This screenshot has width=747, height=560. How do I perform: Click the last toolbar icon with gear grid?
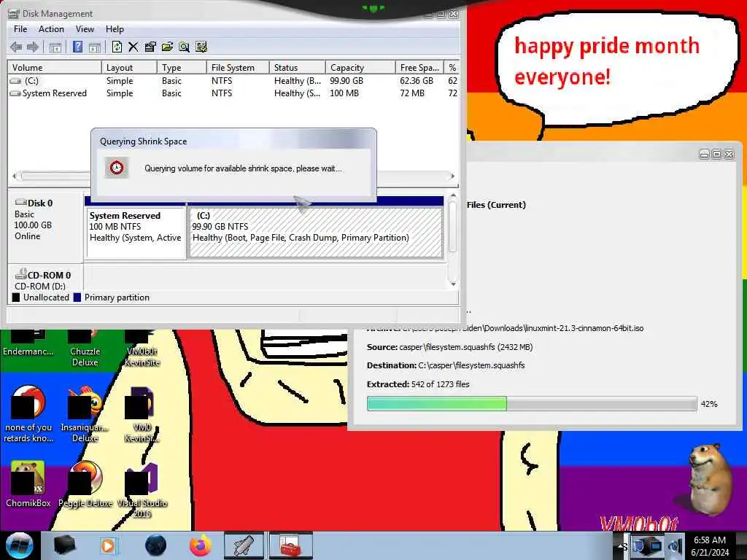(201, 47)
